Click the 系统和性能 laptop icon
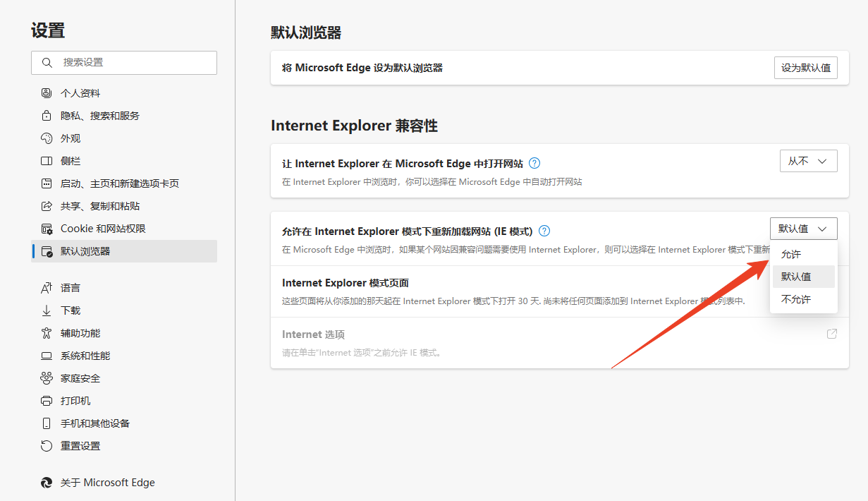Image resolution: width=868 pixels, height=501 pixels. click(47, 356)
